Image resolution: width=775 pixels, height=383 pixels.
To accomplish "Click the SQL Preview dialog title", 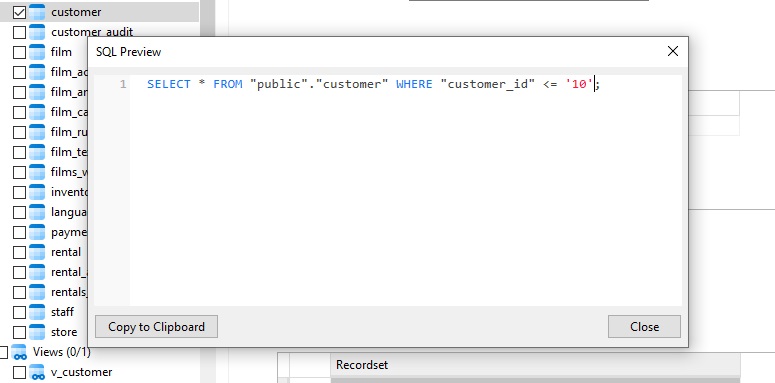I will [x=129, y=52].
